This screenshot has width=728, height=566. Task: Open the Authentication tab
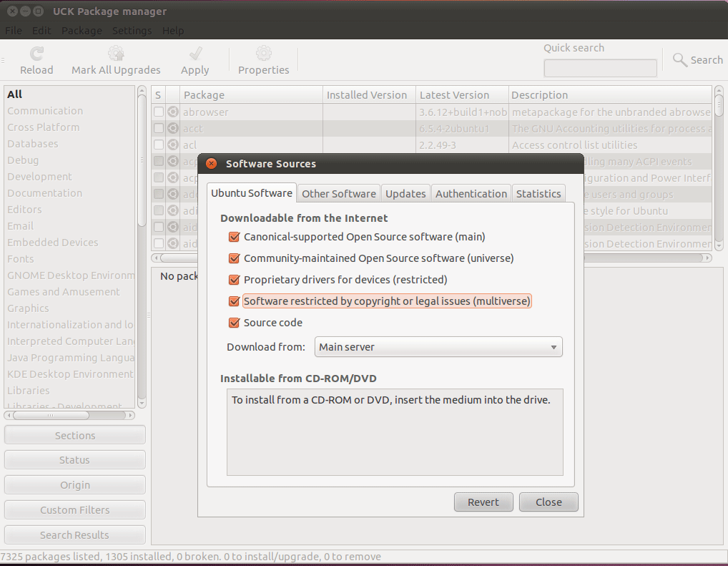tap(471, 194)
